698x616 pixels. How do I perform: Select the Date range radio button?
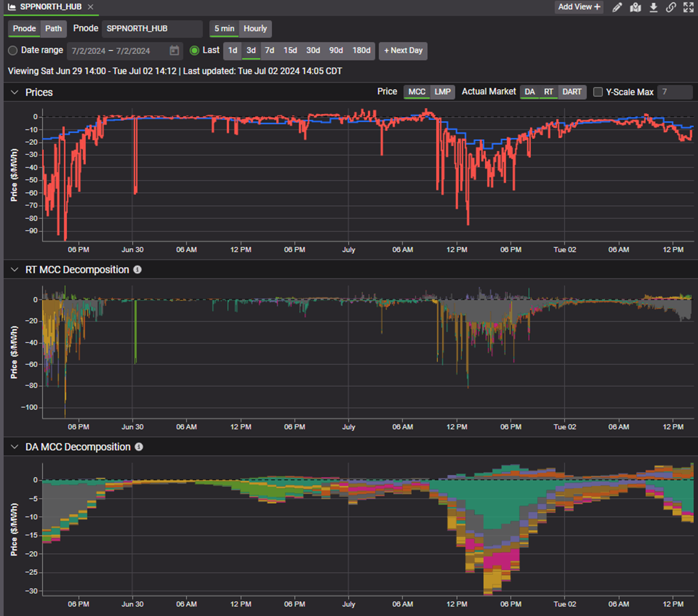(13, 51)
